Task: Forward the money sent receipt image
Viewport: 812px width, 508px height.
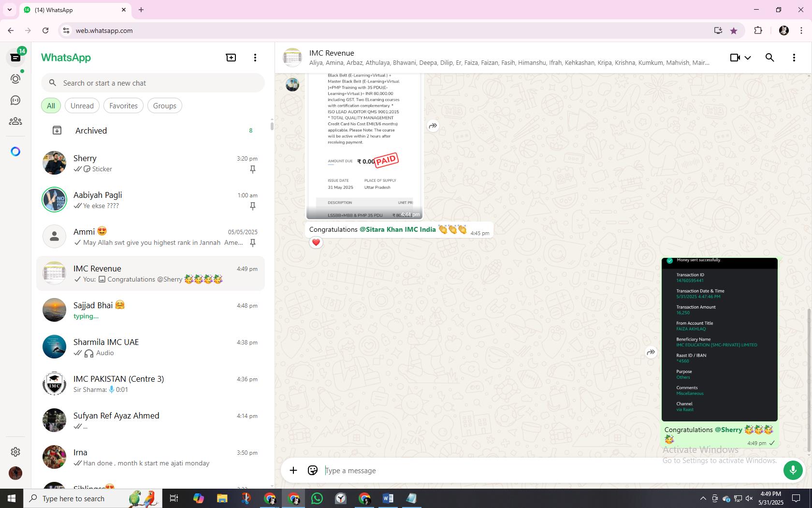Action: click(x=651, y=352)
